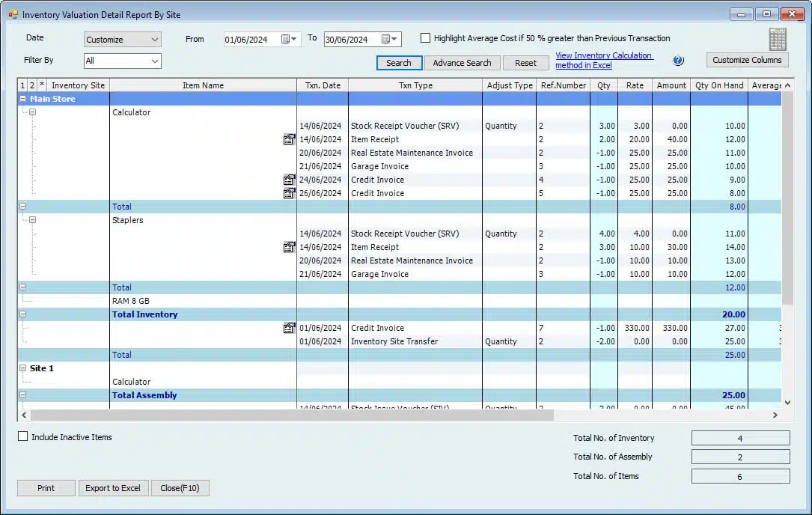Expand the Filter By dropdown
The width and height of the screenshot is (812, 515).
click(x=123, y=61)
